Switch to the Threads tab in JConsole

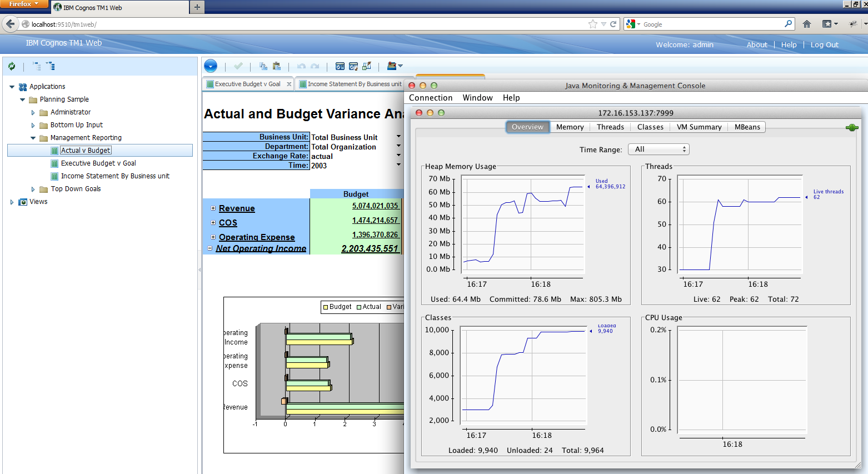point(610,127)
